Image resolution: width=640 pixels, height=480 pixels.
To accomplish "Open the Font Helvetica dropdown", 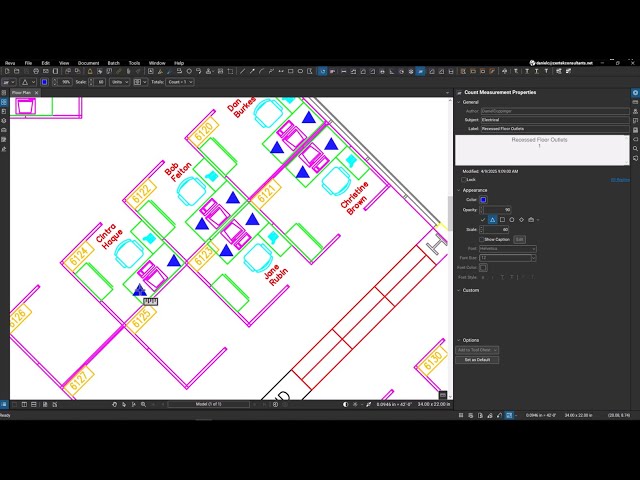I will [x=508, y=249].
